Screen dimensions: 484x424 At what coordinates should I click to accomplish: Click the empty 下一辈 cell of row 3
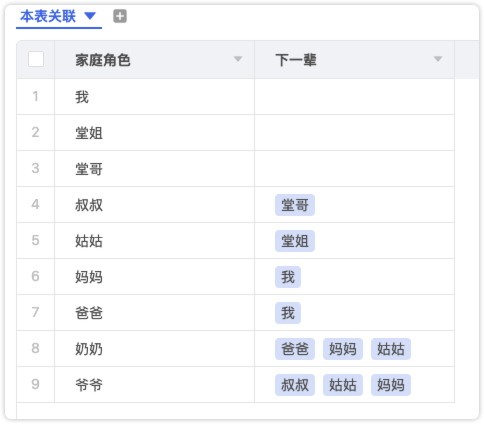click(354, 169)
